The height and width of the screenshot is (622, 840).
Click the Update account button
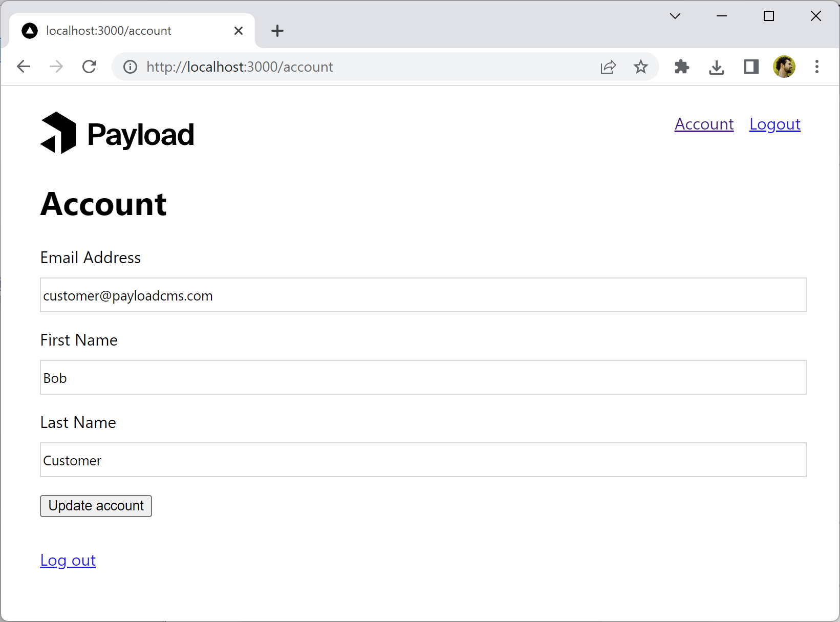click(x=96, y=506)
